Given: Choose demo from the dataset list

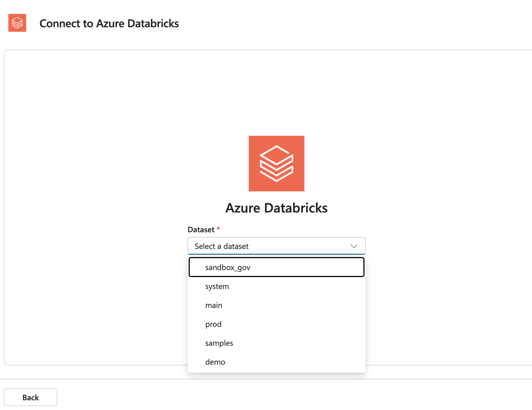Looking at the screenshot, I should pos(276,362).
